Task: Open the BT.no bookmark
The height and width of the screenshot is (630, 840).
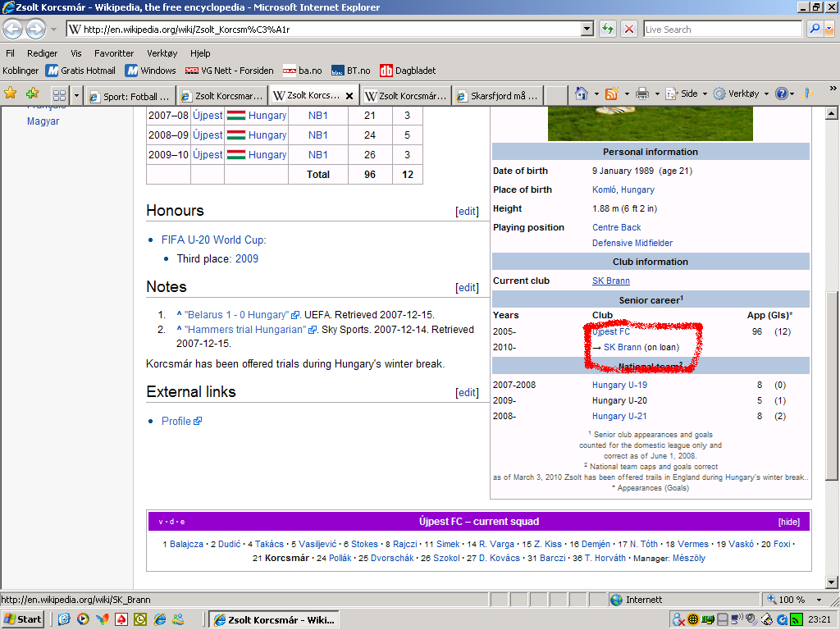Action: (x=351, y=71)
